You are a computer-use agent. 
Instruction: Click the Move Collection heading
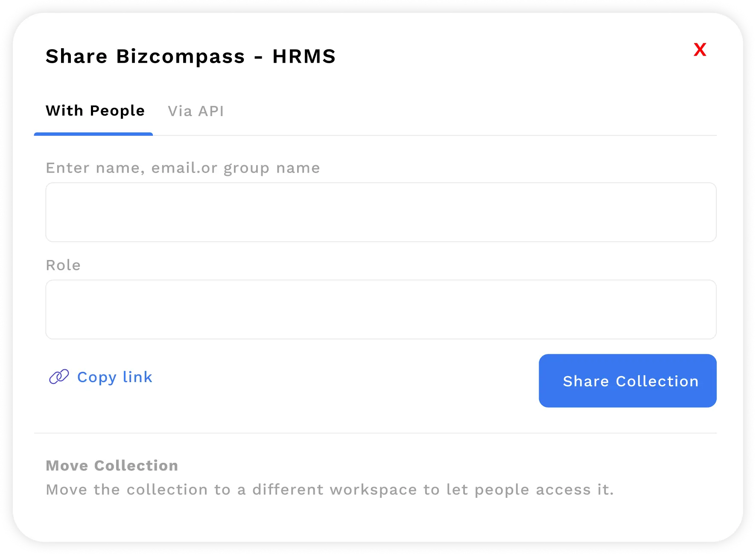coord(112,465)
